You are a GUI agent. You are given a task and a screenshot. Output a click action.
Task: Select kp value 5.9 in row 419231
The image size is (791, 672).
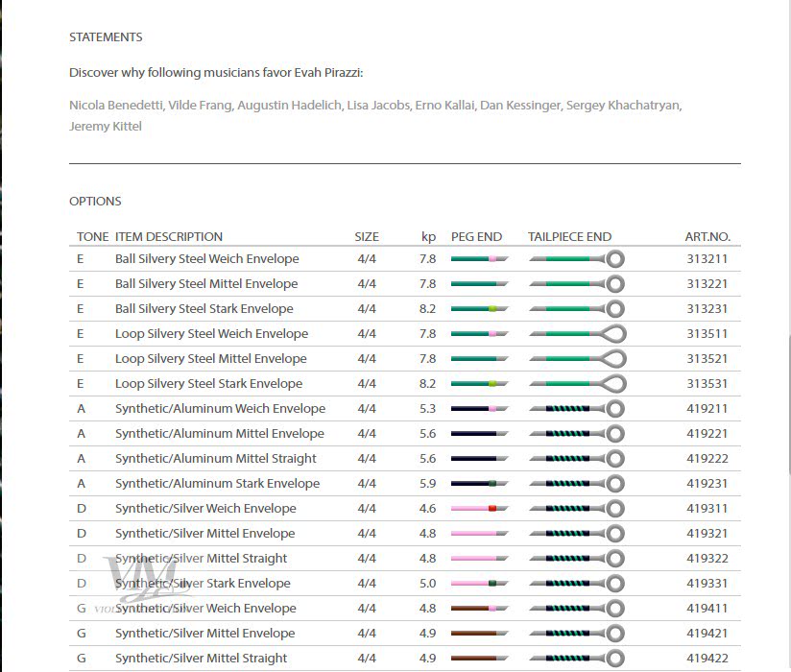(x=428, y=483)
